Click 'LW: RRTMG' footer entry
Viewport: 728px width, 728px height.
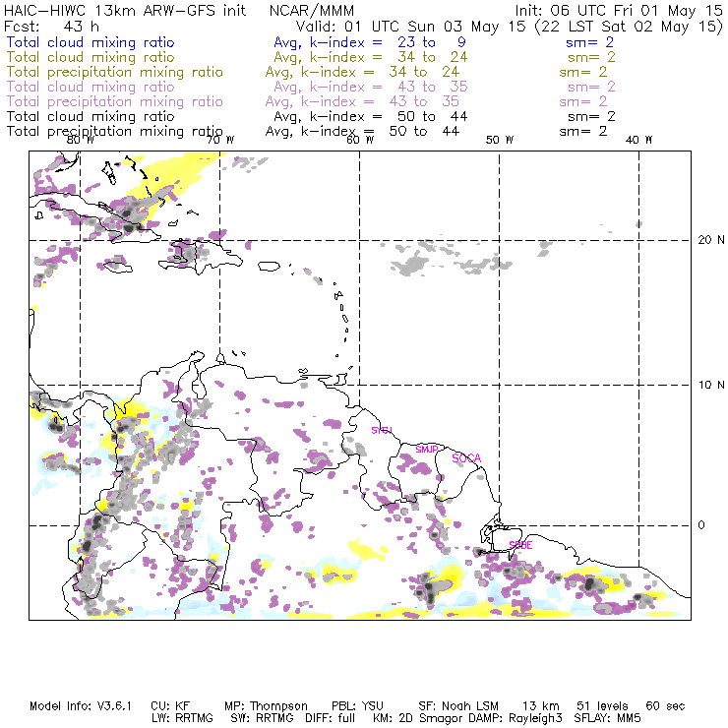pyautogui.click(x=182, y=718)
